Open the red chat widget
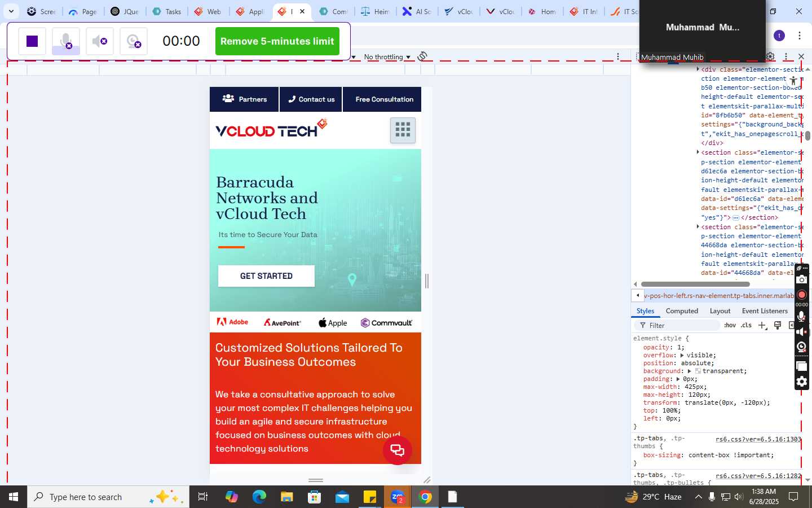This screenshot has height=508, width=812. click(398, 450)
